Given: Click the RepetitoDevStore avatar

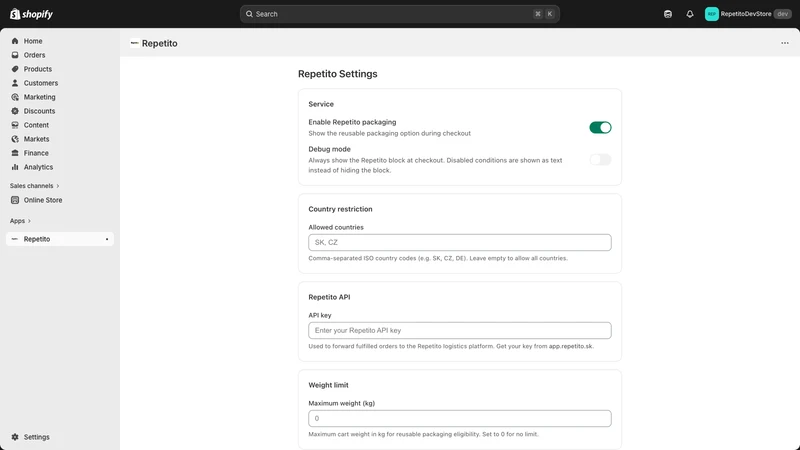Looking at the screenshot, I should (711, 14).
